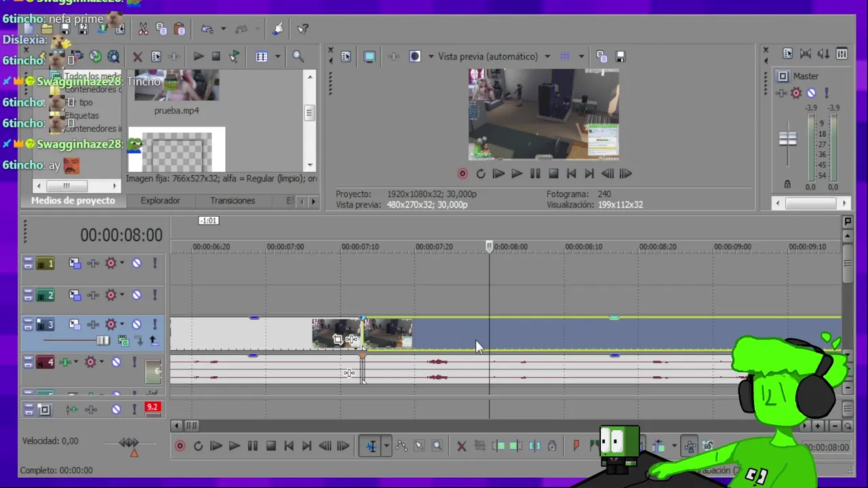Select the Envelope edit tool
The width and height of the screenshot is (868, 488).
[x=401, y=446]
